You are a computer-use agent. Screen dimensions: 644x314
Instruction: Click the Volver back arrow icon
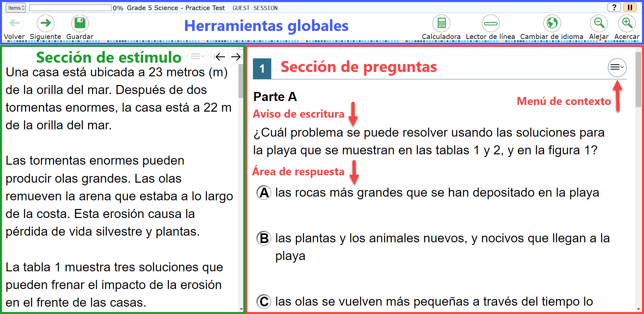[x=14, y=23]
